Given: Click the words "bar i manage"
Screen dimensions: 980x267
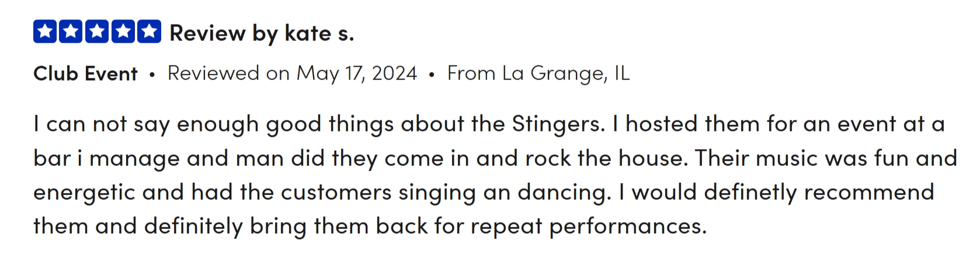Looking at the screenshot, I should point(106,158).
